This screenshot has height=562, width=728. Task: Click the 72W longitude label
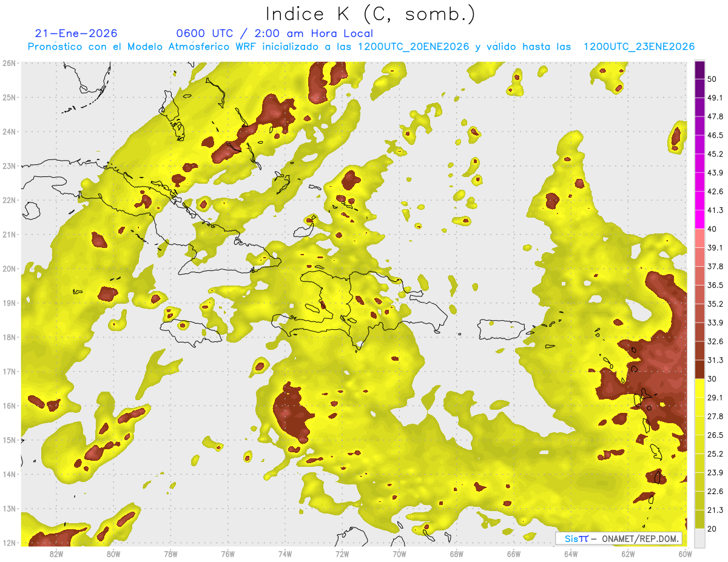click(x=342, y=554)
